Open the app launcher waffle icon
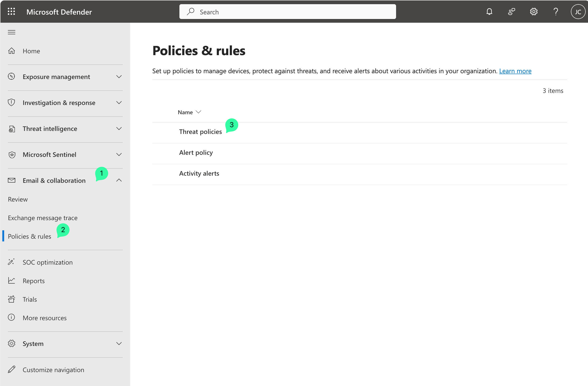Screen dimensions: 588x386 point(11,12)
